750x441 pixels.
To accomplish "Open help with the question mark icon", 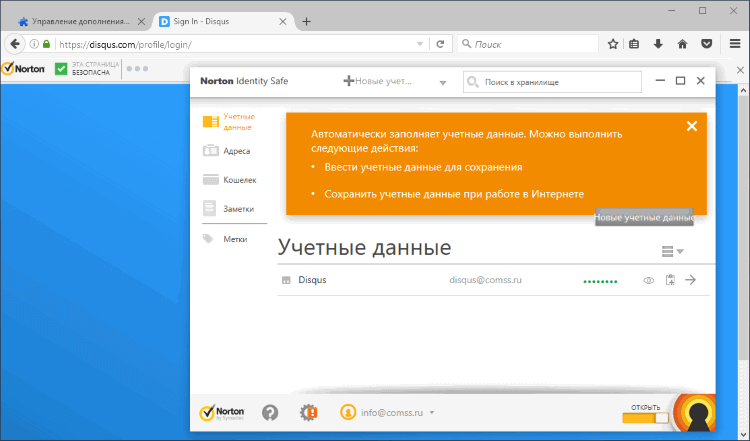I will [x=270, y=412].
